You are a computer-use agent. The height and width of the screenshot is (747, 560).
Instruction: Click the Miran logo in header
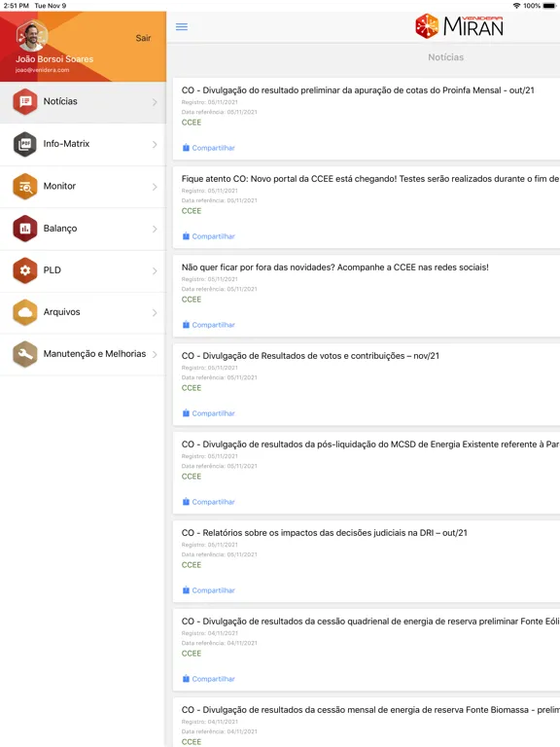click(459, 26)
